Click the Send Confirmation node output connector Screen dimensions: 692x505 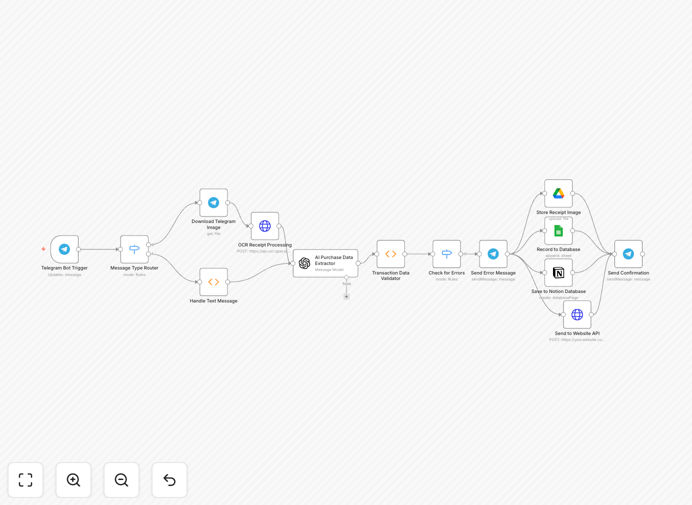coord(643,254)
